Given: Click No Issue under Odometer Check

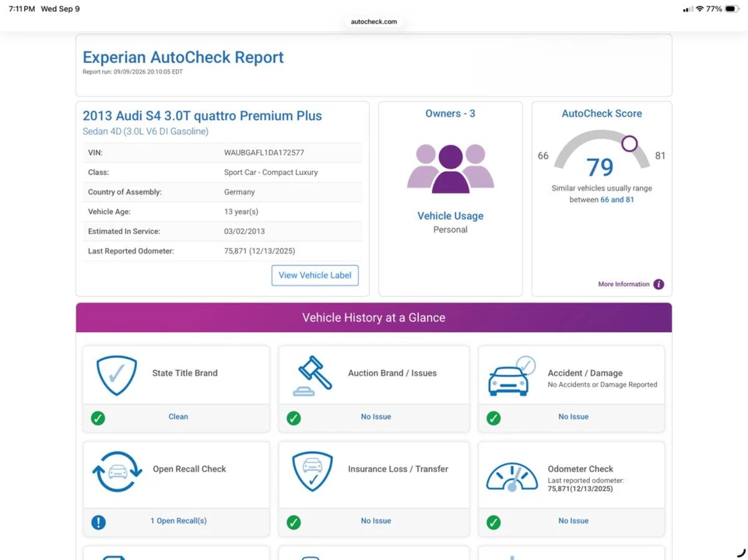Looking at the screenshot, I should point(574,521).
